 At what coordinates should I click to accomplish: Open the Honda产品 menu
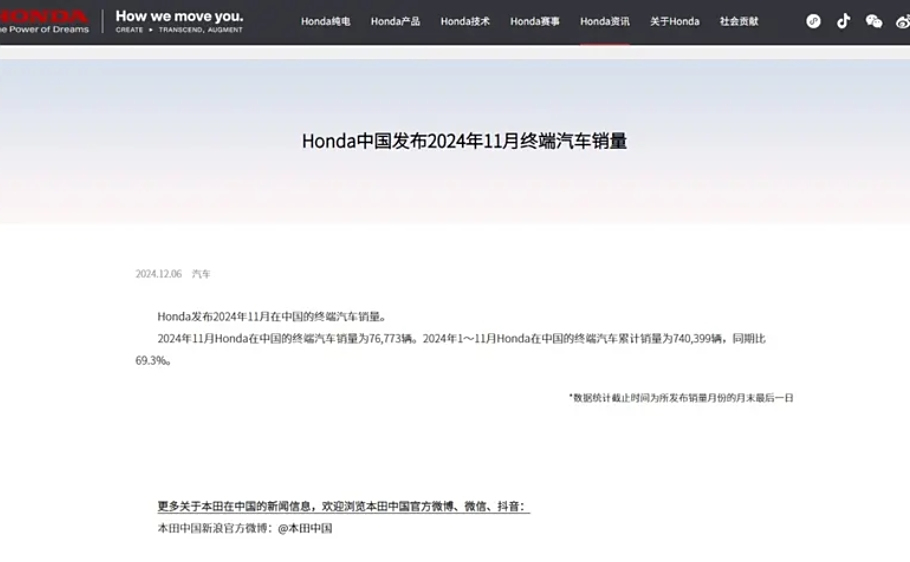395,21
